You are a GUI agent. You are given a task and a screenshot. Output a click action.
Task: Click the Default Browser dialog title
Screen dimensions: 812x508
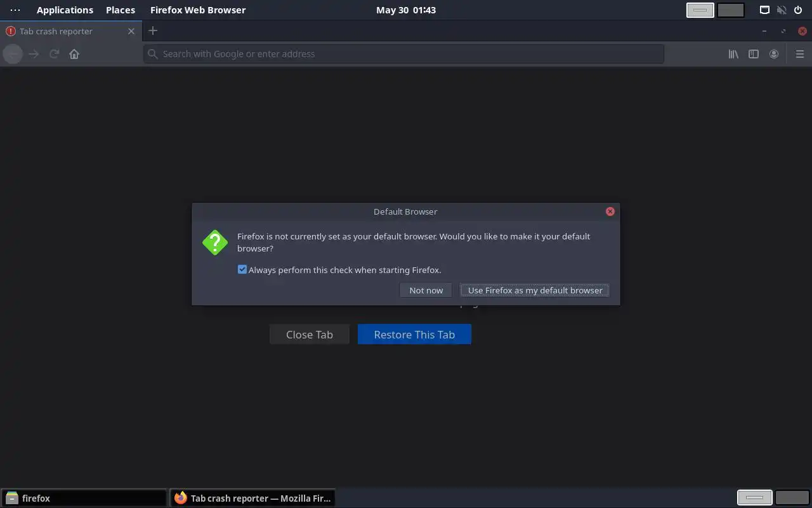tap(405, 211)
